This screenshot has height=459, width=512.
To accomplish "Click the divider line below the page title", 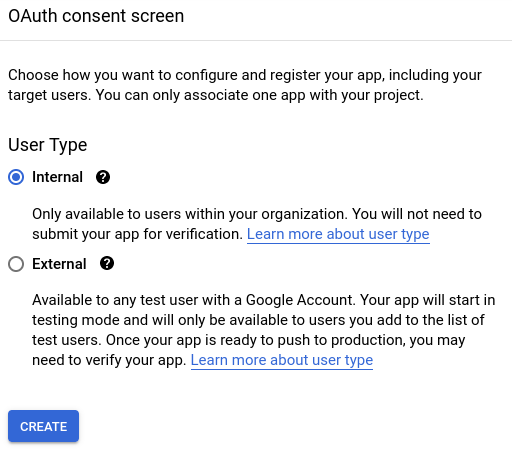I will pyautogui.click(x=256, y=40).
